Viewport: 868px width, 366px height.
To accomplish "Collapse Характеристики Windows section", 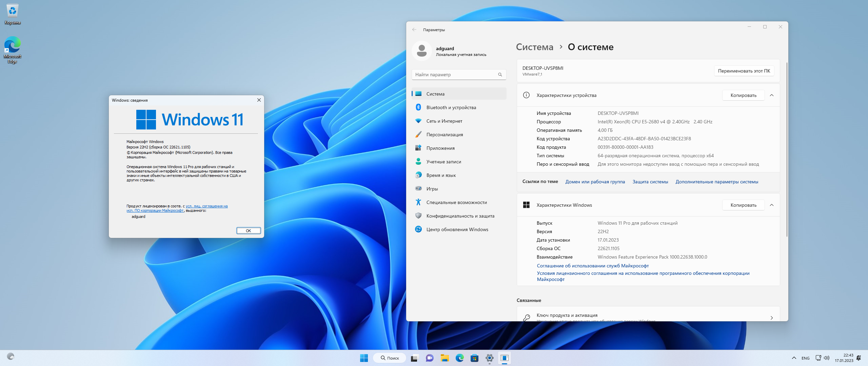I will [772, 205].
